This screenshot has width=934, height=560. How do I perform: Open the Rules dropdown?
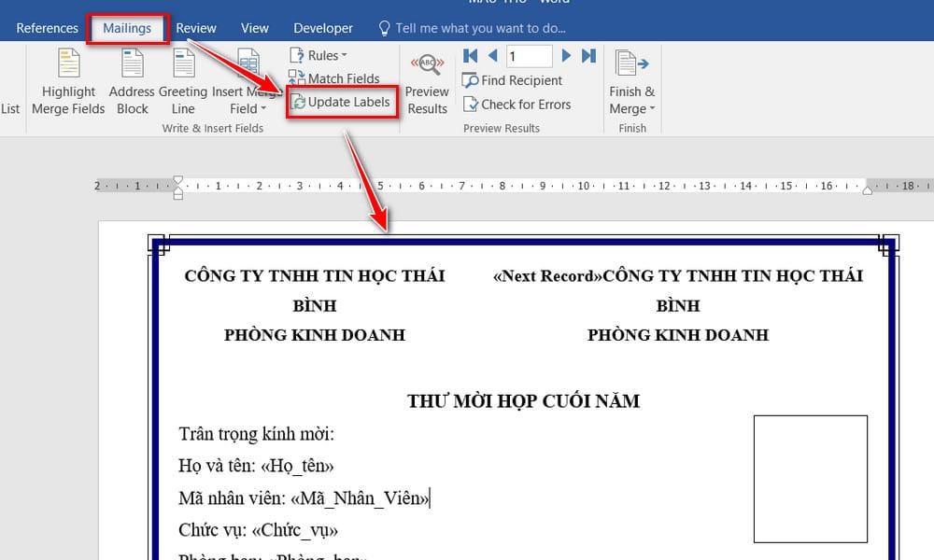[x=318, y=55]
